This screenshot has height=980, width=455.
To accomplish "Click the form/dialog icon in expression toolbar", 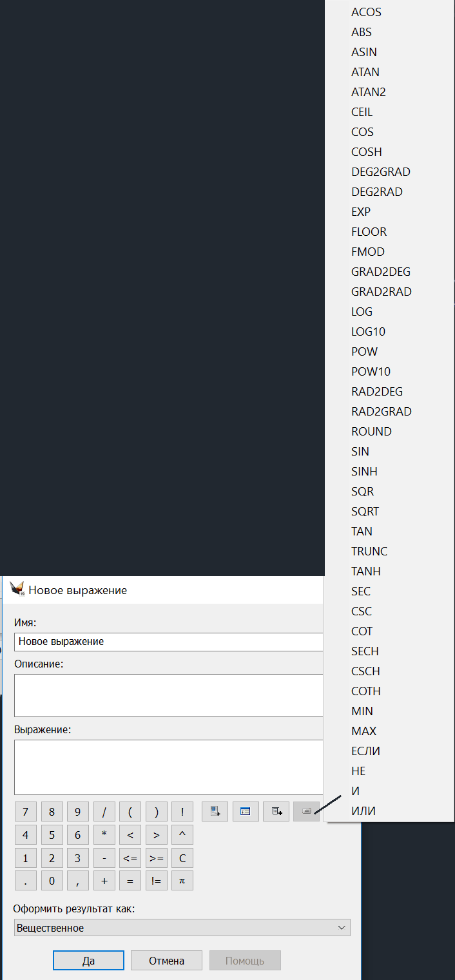I will click(x=246, y=811).
